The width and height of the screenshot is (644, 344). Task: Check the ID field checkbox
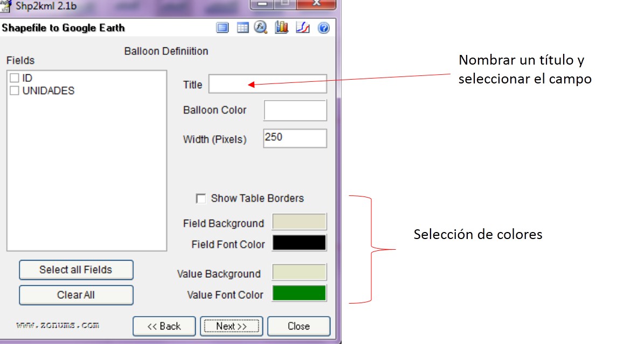pos(15,78)
